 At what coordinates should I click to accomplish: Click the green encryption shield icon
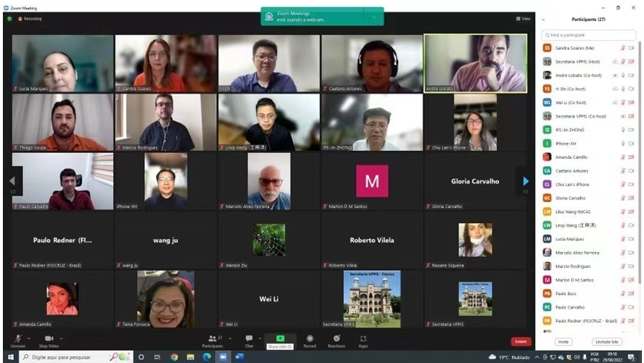[9, 19]
